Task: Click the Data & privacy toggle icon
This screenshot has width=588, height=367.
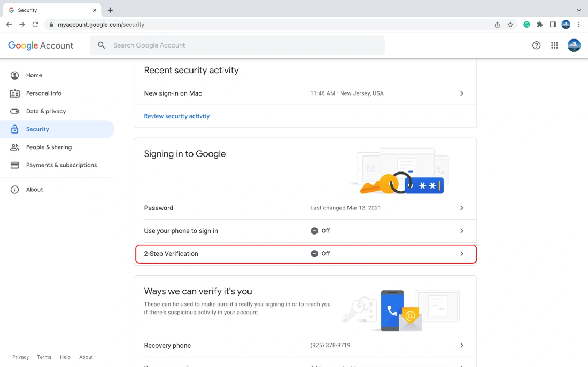Action: point(14,111)
